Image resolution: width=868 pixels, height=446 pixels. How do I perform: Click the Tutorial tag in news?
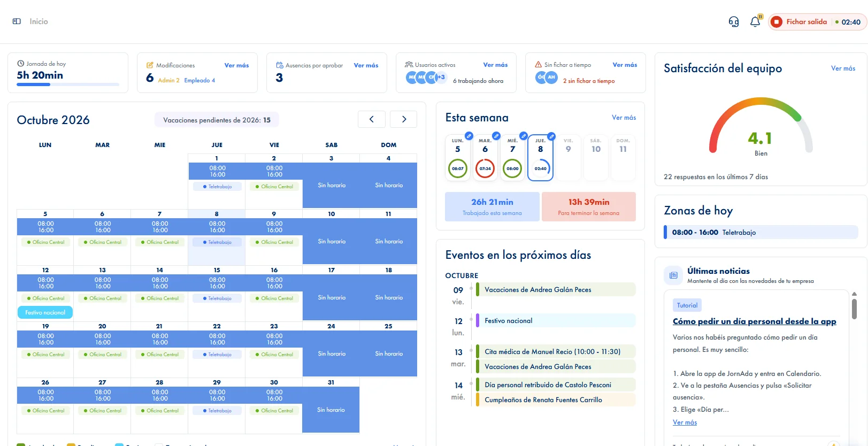[687, 305]
